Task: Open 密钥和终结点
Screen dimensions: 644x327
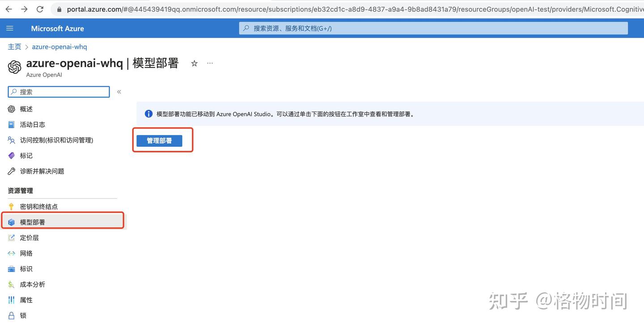Action: coord(38,206)
